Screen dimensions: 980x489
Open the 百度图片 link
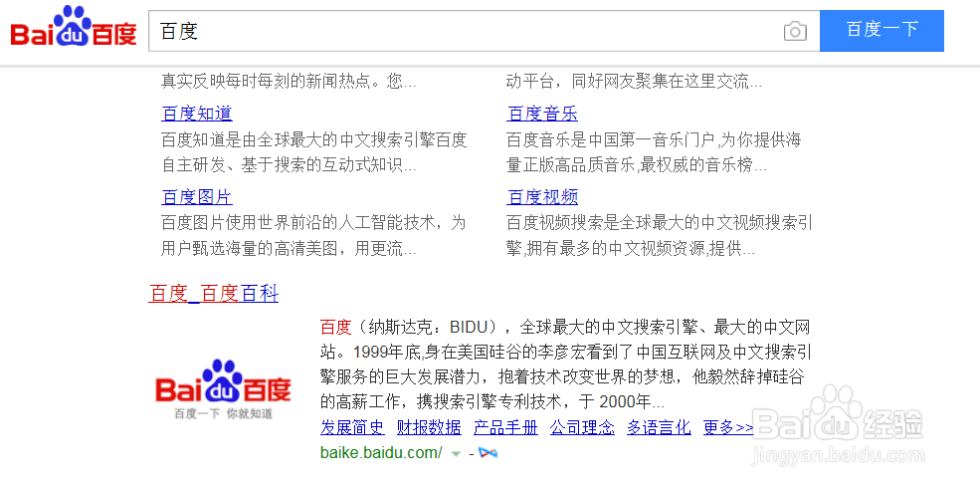pyautogui.click(x=197, y=197)
